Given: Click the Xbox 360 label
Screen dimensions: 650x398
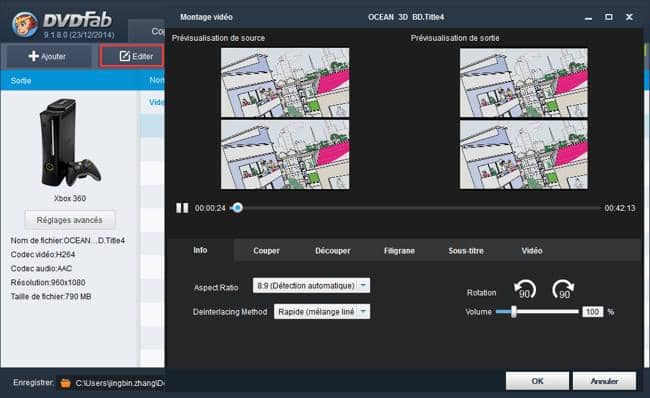Looking at the screenshot, I should point(70,198).
